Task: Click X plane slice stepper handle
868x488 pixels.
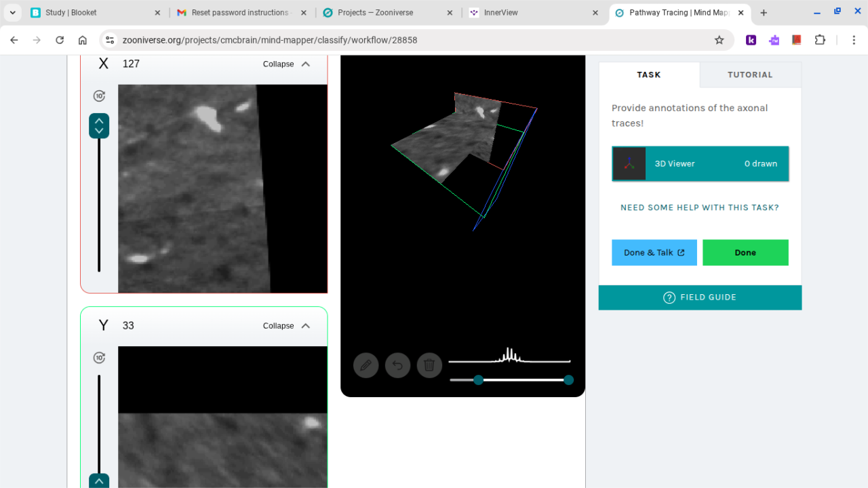Action: tap(99, 126)
